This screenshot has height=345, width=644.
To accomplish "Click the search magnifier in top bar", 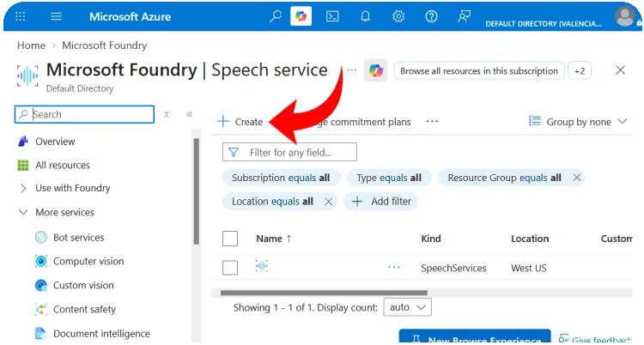I will [x=275, y=16].
